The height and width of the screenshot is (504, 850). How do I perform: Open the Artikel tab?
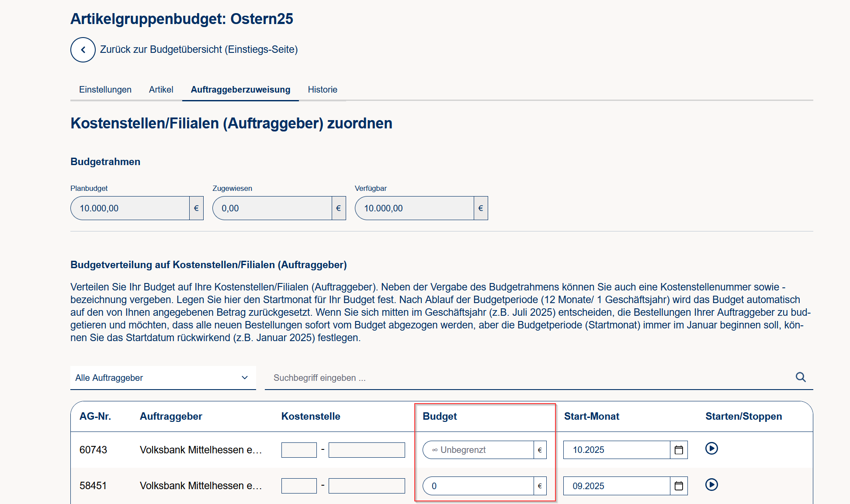click(161, 90)
